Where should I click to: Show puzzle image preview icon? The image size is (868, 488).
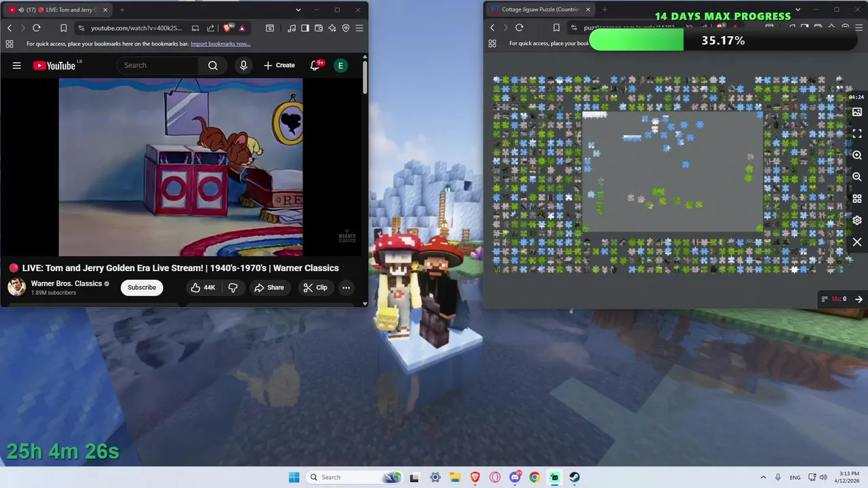857,112
